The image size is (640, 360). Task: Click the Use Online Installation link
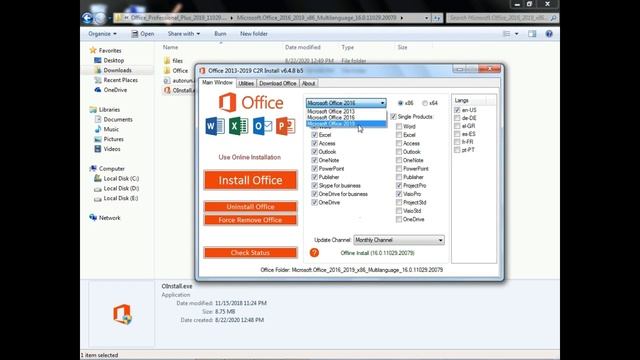250,157
